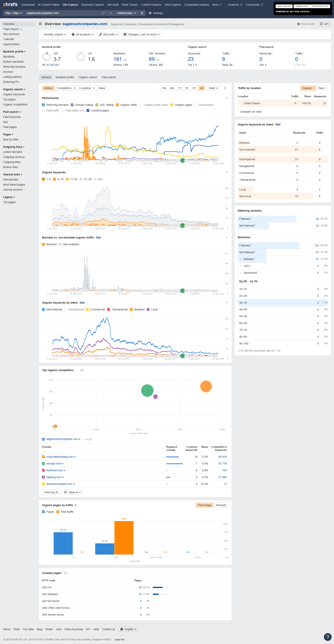Click the orange competitor bubble in chart

pos(206,386)
